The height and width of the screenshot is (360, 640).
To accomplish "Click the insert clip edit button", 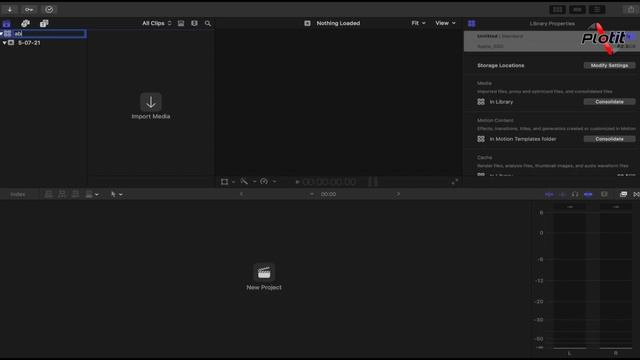I will 62,194.
